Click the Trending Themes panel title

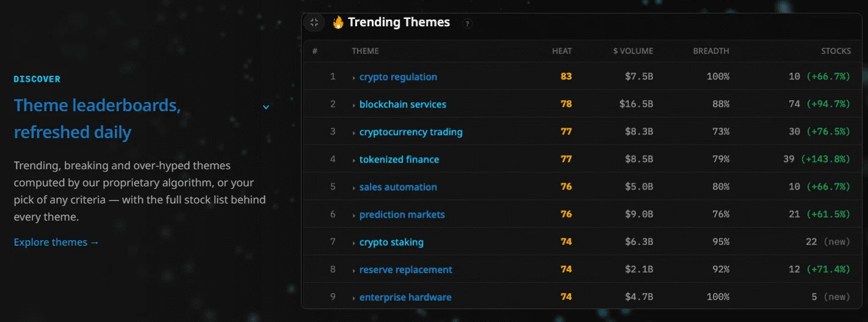[x=399, y=23]
